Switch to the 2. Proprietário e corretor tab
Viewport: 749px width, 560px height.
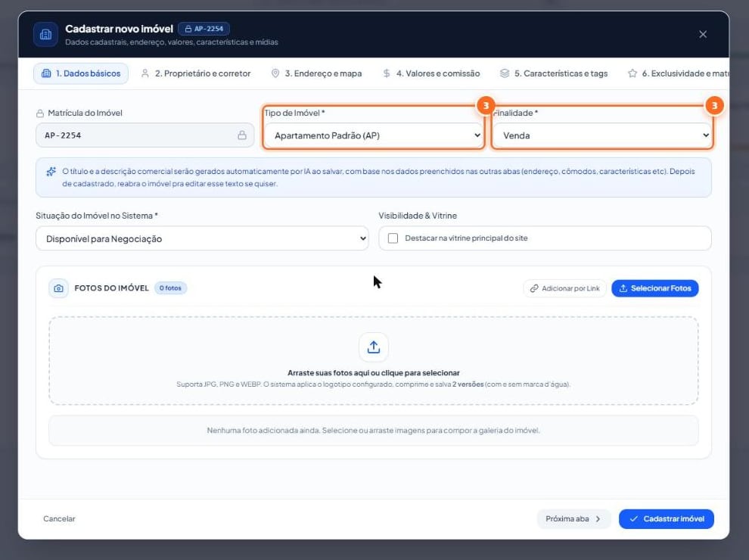[196, 73]
